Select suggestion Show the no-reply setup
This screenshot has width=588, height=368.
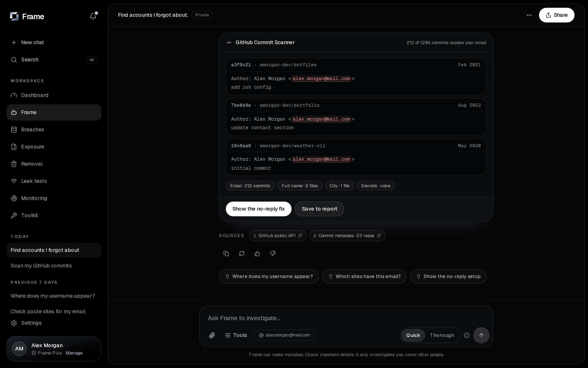coord(448,276)
